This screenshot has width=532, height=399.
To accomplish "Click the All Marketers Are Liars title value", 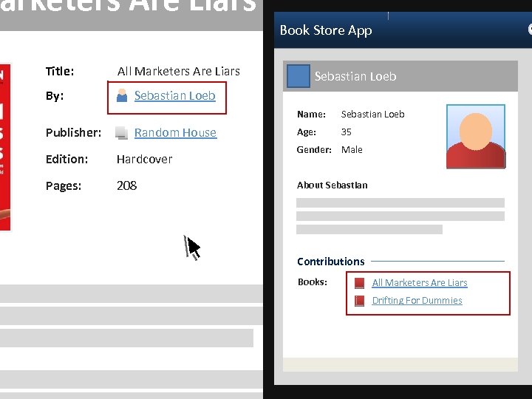I will pos(179,71).
